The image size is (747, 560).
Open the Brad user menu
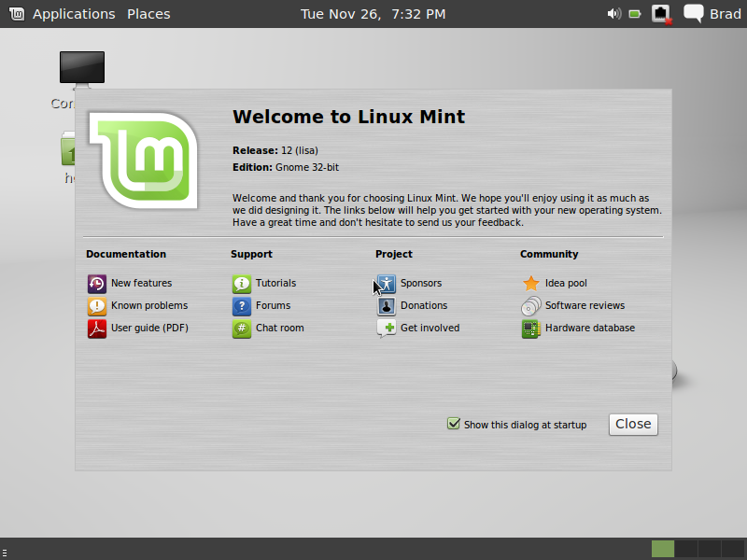pyautogui.click(x=726, y=14)
